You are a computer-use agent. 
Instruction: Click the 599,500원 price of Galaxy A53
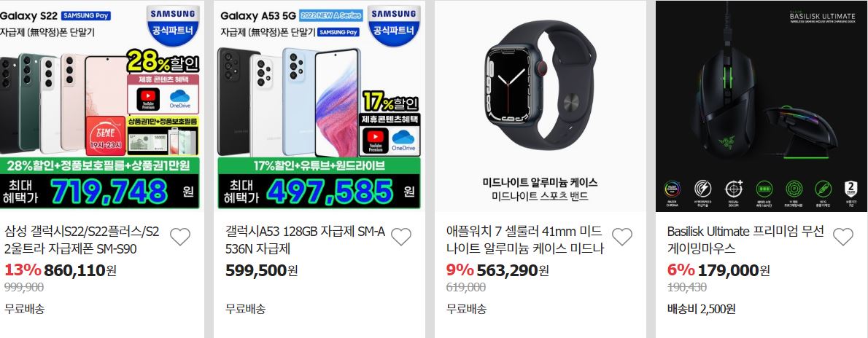click(x=262, y=270)
